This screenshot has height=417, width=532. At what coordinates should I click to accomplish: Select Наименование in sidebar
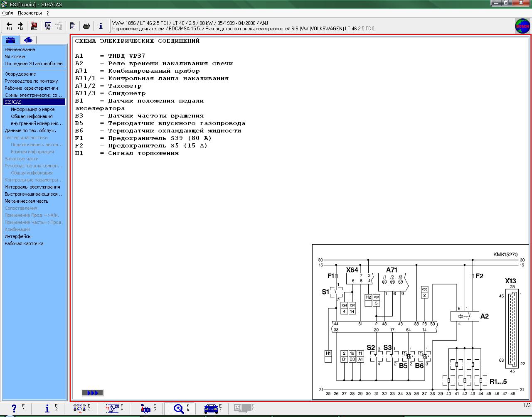coord(20,49)
